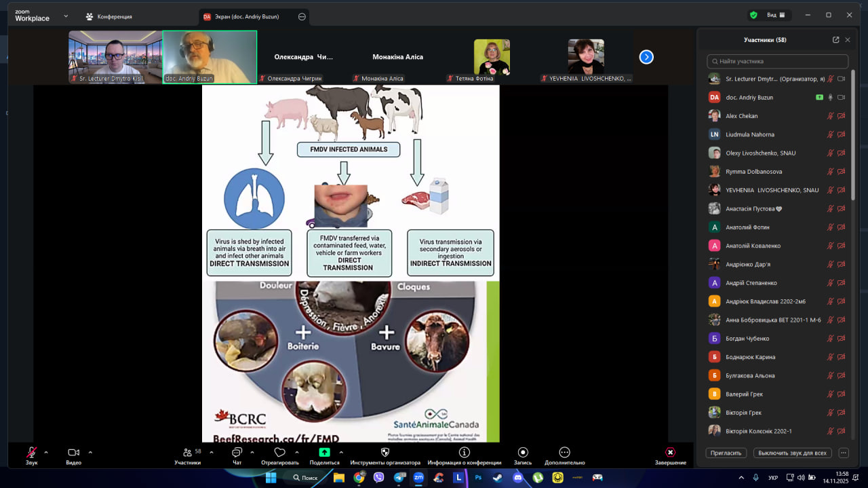Expand video options arrow next to Видео
This screenshot has height=488, width=868.
click(90, 452)
